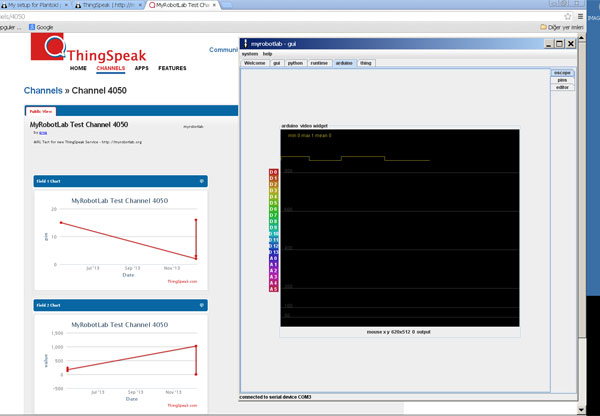Open Field 2 Chart comment icon
Viewport: 600px width, 416px height.
[202, 305]
